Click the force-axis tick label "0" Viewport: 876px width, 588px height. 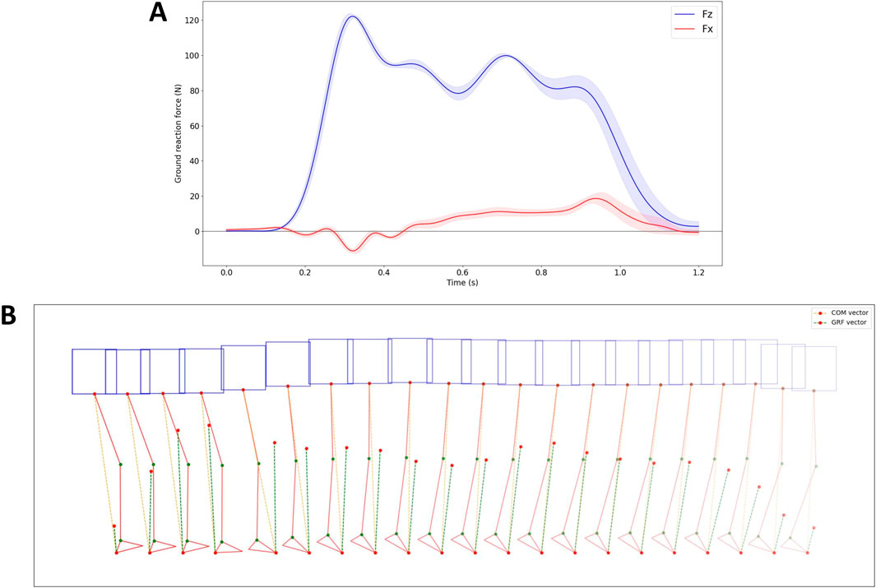coord(196,232)
